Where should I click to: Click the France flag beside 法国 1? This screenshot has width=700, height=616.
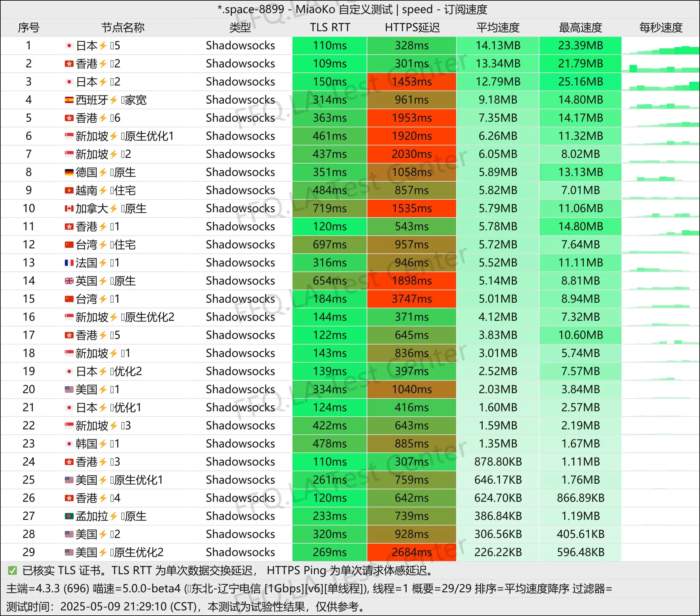click(69, 263)
